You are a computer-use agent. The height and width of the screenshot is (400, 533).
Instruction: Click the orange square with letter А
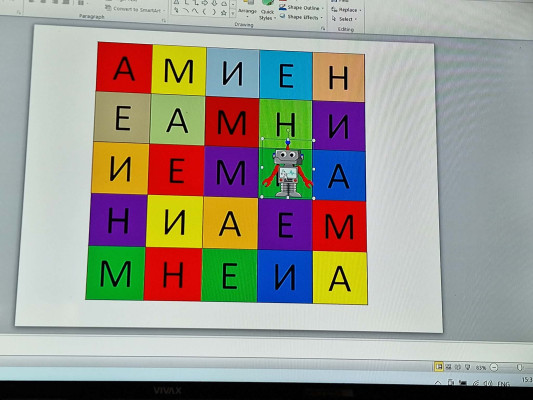pos(230,224)
